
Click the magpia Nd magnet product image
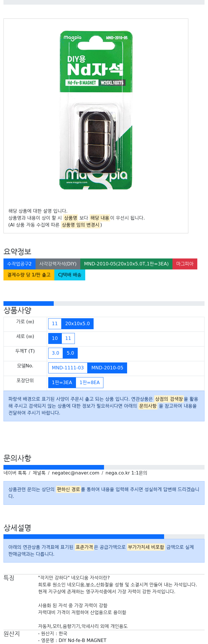pos(96,110)
